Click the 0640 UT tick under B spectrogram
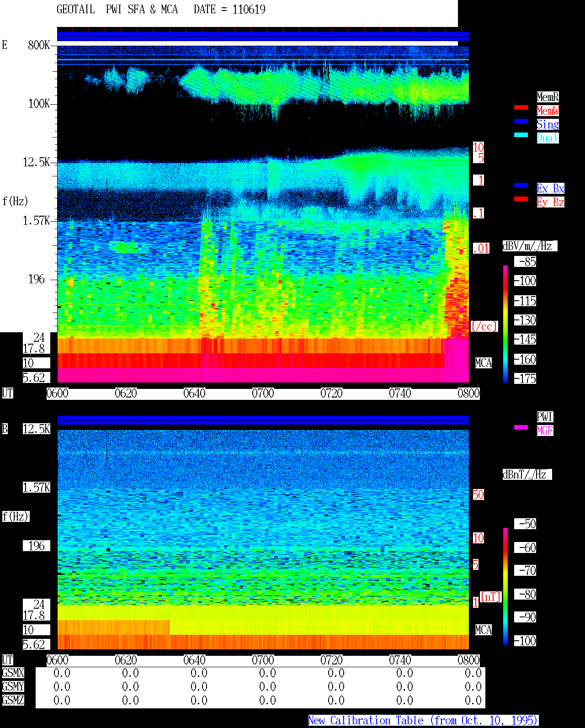Viewport: 585px width, 728px height. (194, 660)
